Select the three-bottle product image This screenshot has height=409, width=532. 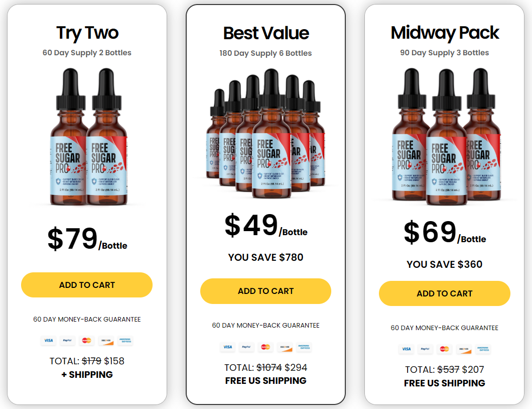point(446,136)
